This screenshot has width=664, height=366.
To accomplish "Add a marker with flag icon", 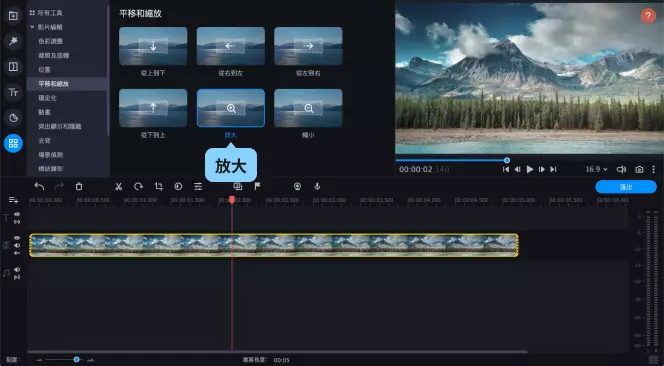I will pos(257,186).
